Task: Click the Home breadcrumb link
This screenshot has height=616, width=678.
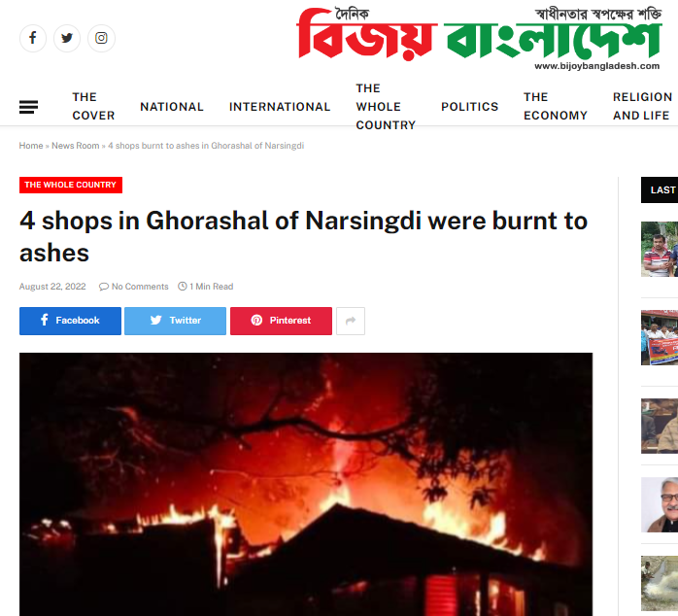Action: click(x=31, y=146)
